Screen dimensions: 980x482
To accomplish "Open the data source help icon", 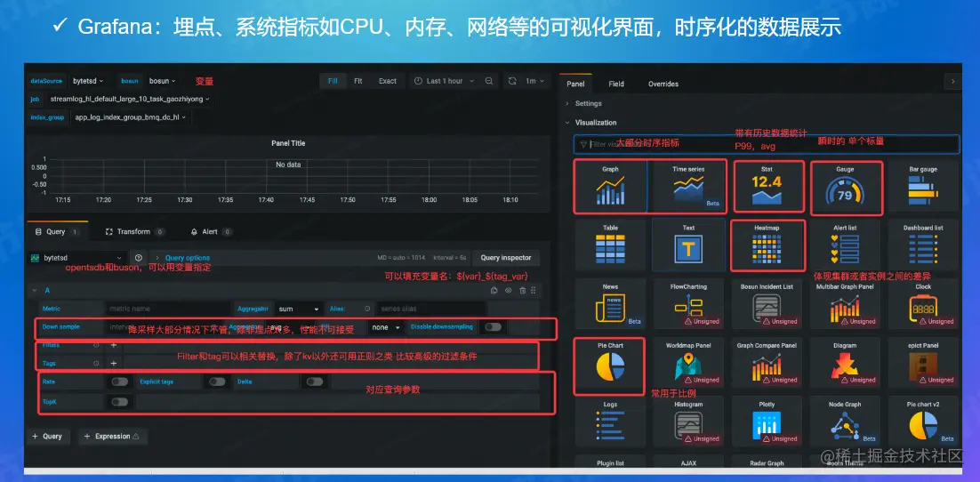I will [x=139, y=258].
